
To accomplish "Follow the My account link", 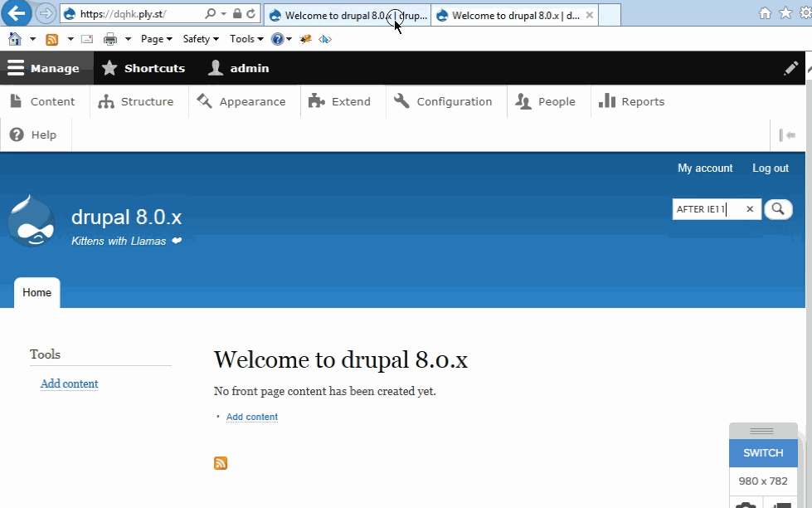I will tap(705, 168).
